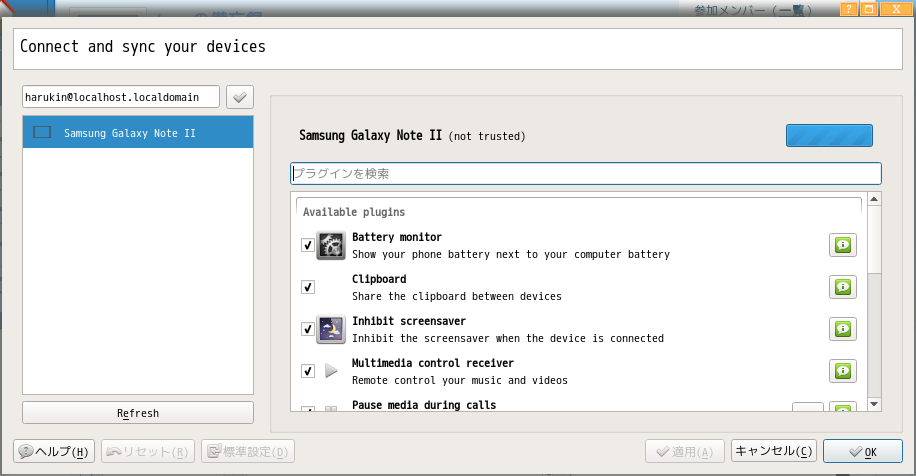Click 'Remote control your music and videos'
The height and width of the screenshot is (476, 916).
click(460, 381)
